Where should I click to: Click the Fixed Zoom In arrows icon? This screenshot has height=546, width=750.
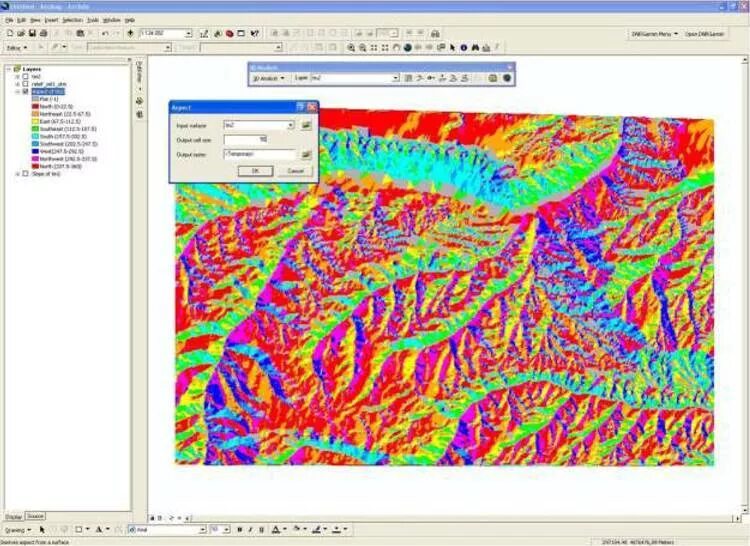(x=374, y=48)
